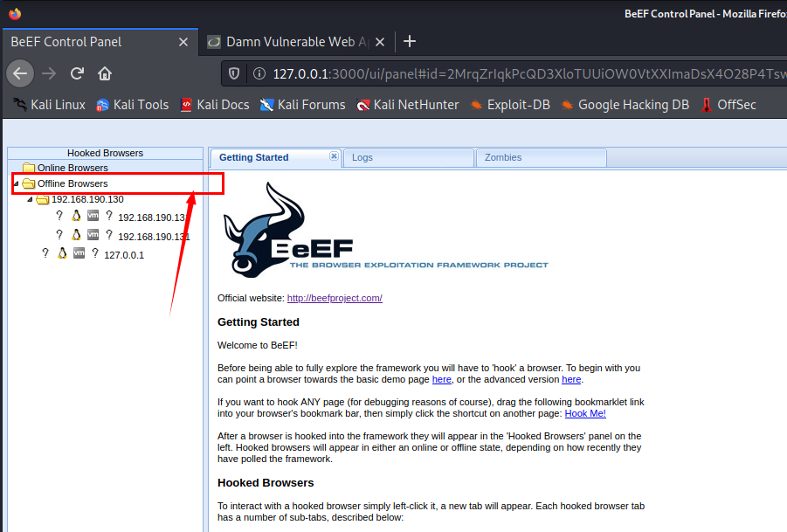Click the 192.168.190.130 folder icon
Viewport: 787px width, 532px height.
tap(43, 199)
